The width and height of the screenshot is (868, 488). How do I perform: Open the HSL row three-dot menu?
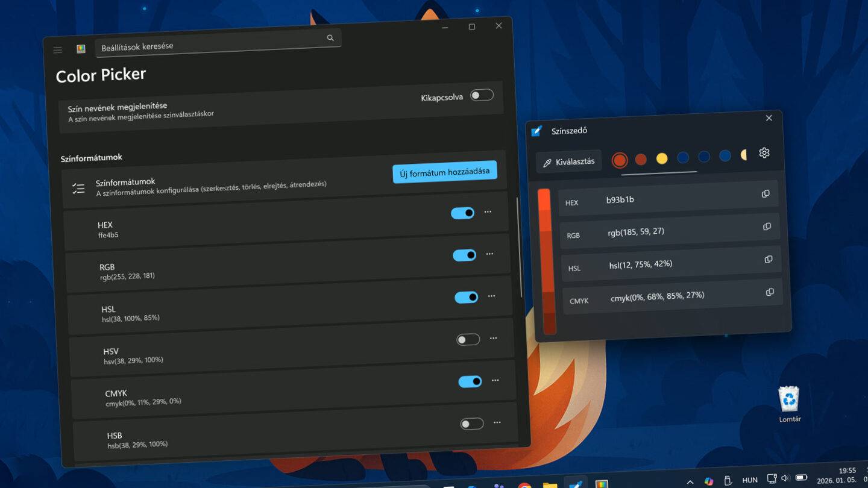tap(491, 296)
